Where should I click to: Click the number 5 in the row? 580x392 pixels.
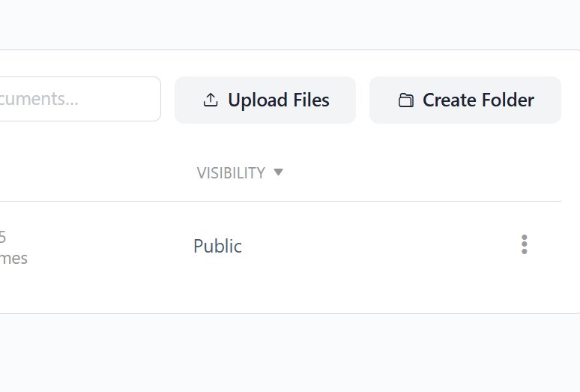[x=2, y=237]
